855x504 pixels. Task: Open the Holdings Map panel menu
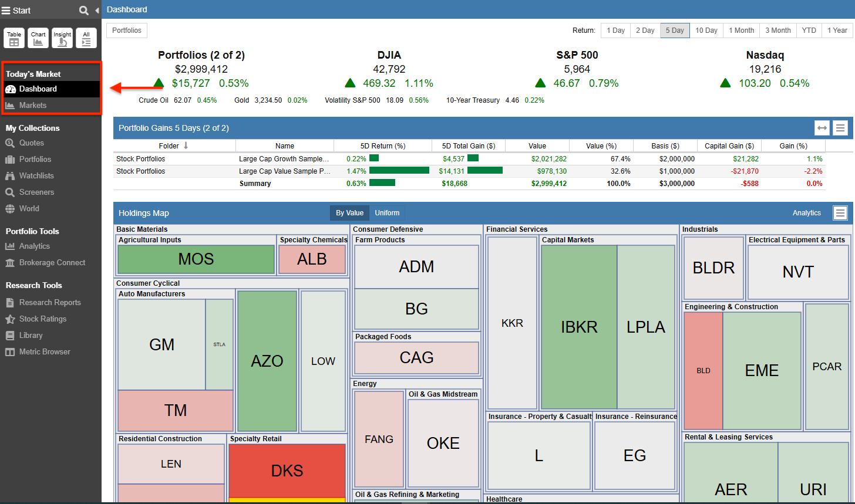[840, 212]
